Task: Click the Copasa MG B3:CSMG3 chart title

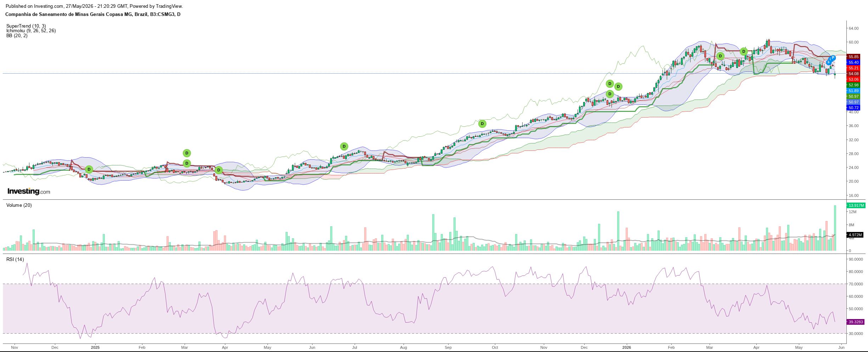Action: [93, 15]
